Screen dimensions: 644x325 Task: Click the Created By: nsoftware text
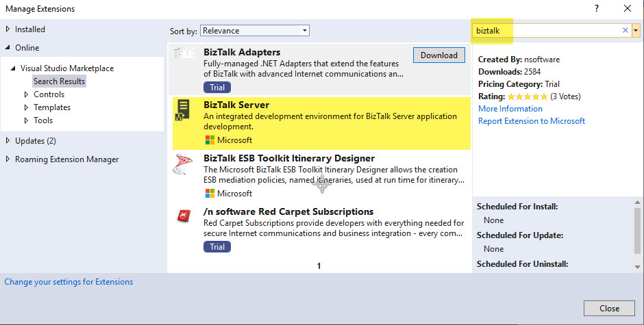click(x=519, y=60)
